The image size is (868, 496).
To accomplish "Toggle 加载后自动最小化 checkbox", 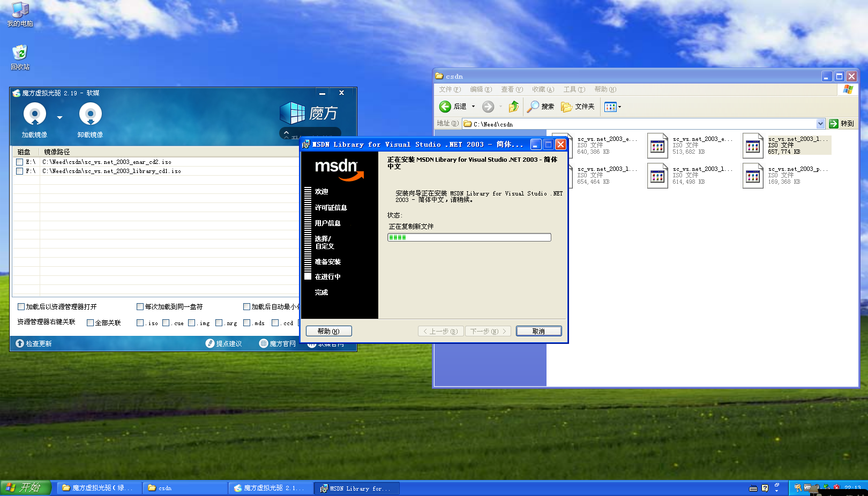I will pyautogui.click(x=246, y=306).
